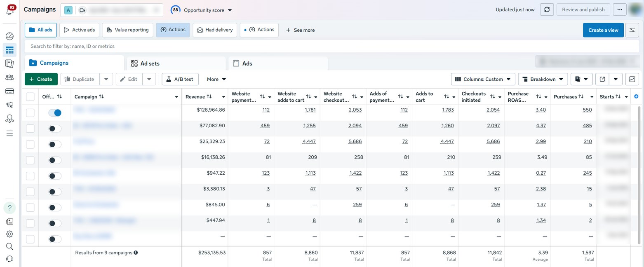Open the charts panel icon
This screenshot has width=644, height=267.
click(632, 79)
